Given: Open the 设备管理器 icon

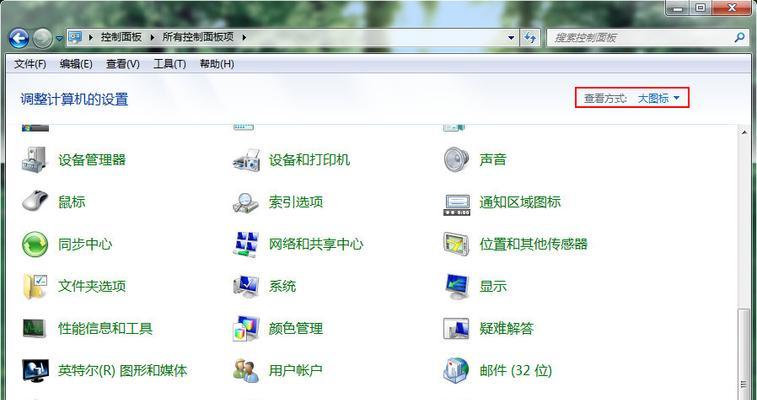Looking at the screenshot, I should coord(35,159).
